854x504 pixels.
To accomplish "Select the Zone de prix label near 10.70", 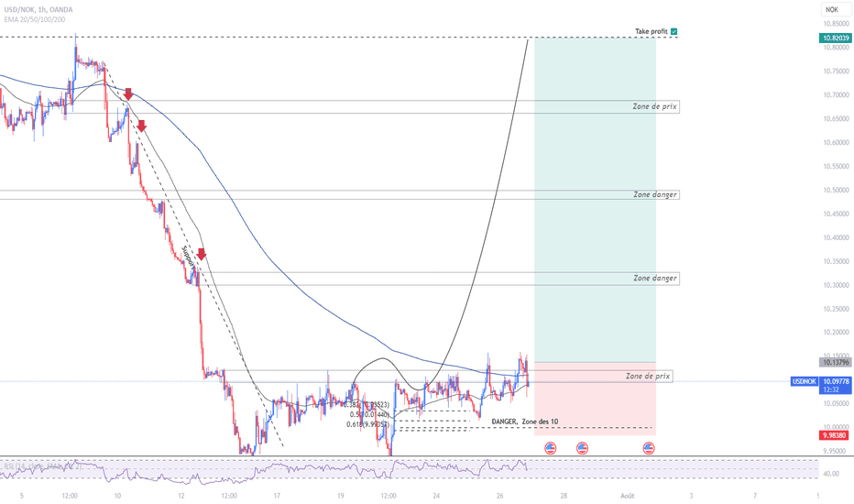I will tap(654, 107).
